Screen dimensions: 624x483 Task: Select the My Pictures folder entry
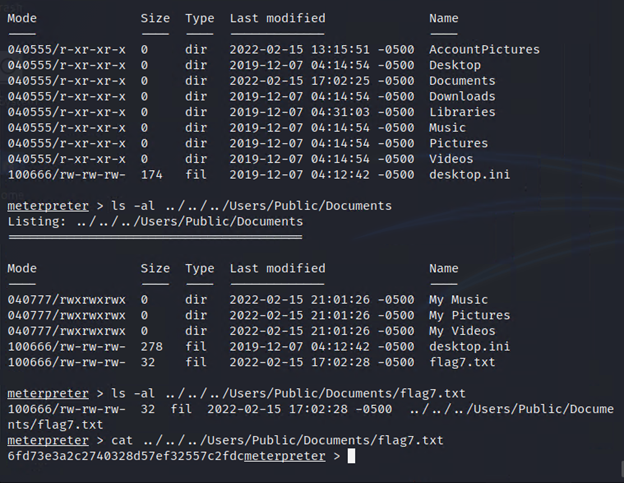click(469, 315)
